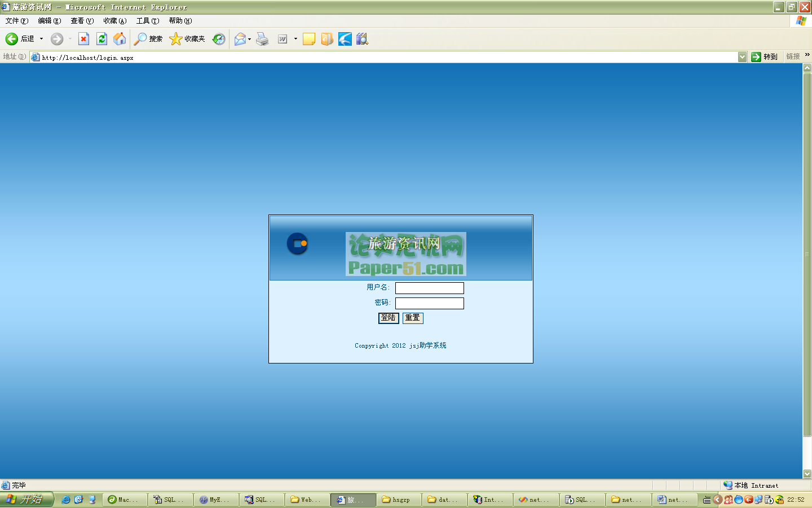This screenshot has height=508, width=812.
Task: Open the address bar URL dropdown
Action: click(742, 57)
